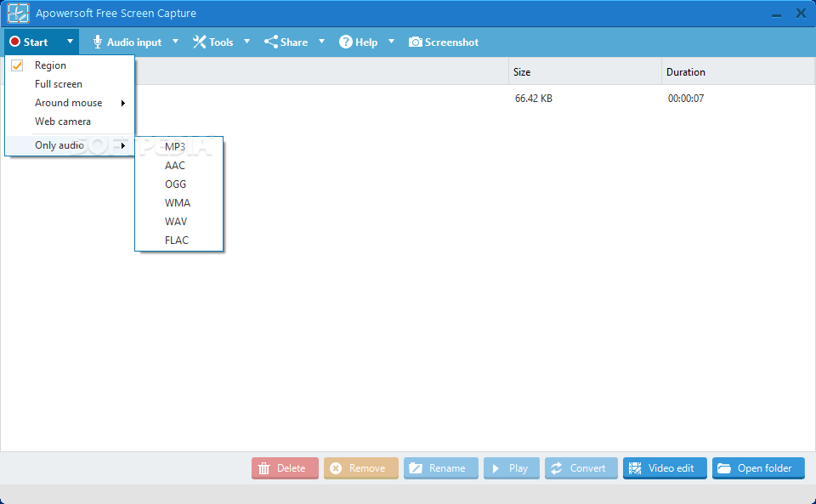Click the Open folder button
816x504 pixels.
(x=758, y=468)
